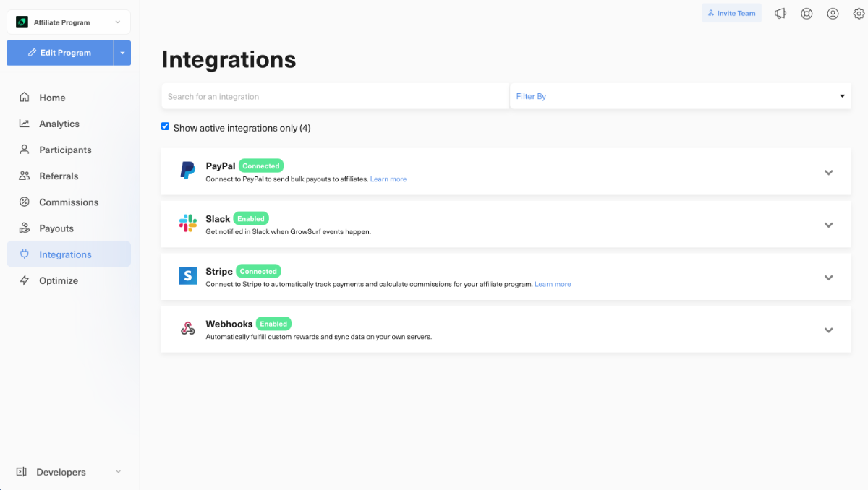Expand the Webhooks integration chevron
This screenshot has width=868, height=490.
coord(828,330)
